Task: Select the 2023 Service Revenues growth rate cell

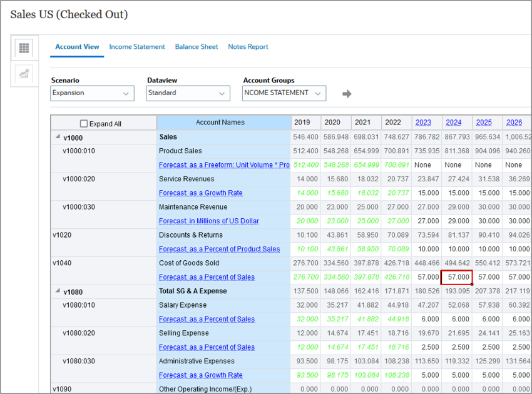Action: click(426, 193)
